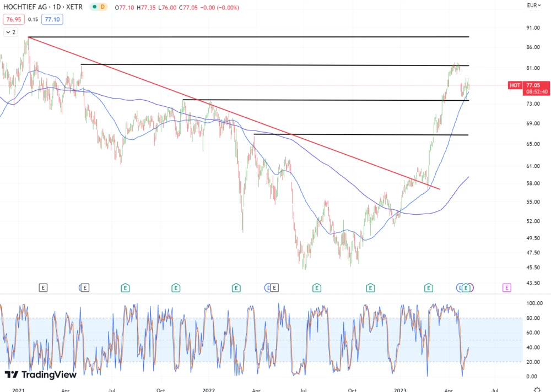Click the green earnings marker near Oct 2021
The width and height of the screenshot is (551, 392).
pyautogui.click(x=175, y=287)
